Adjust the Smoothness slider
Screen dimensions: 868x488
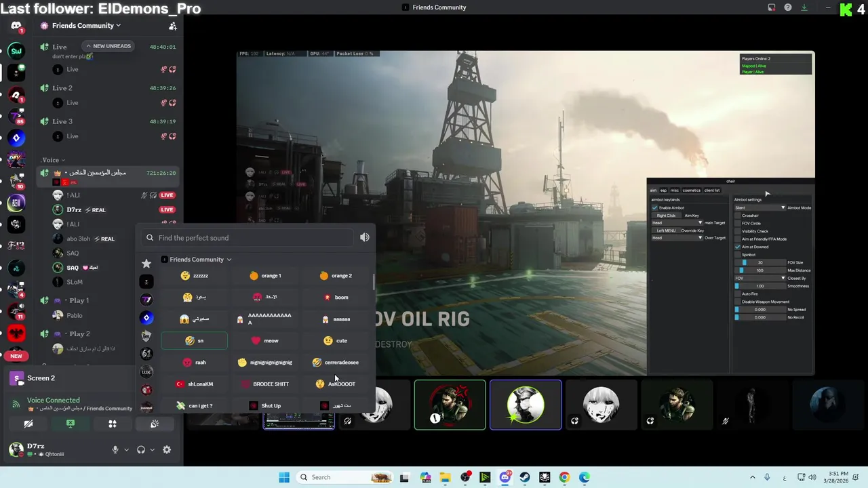[759, 286]
